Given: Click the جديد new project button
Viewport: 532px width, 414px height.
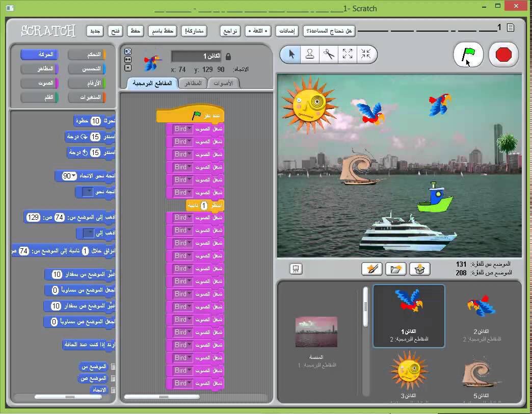Looking at the screenshot, I should 95,31.
